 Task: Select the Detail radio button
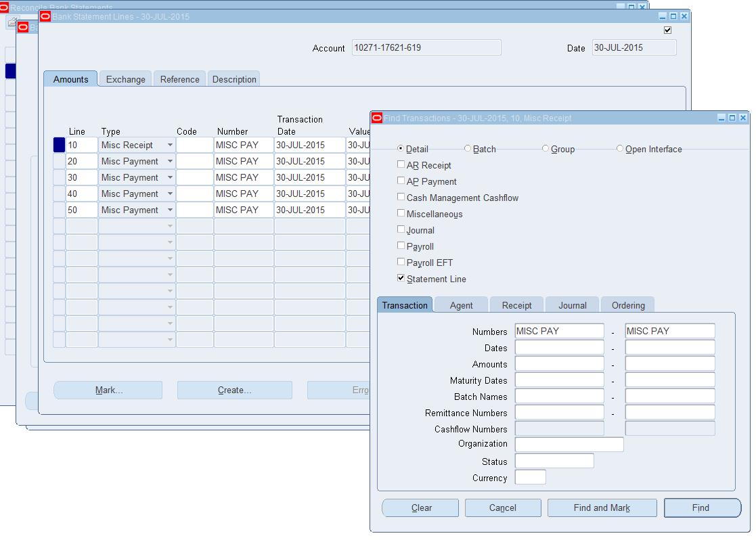[400, 148]
